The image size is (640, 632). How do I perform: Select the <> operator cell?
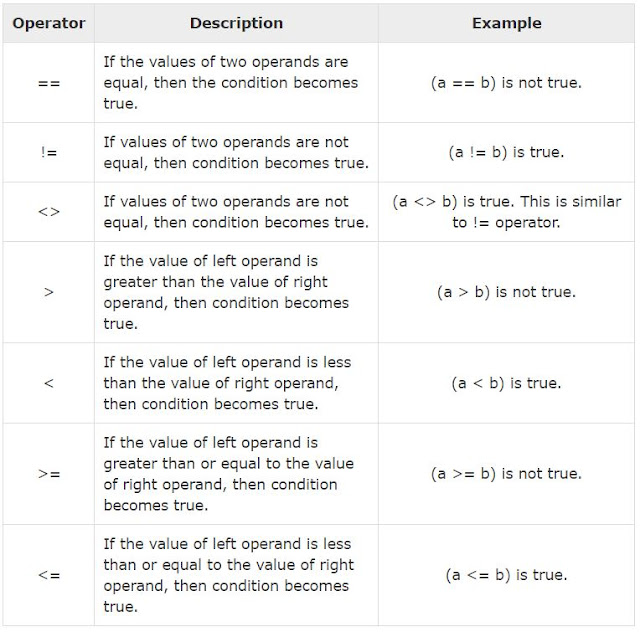click(49, 212)
